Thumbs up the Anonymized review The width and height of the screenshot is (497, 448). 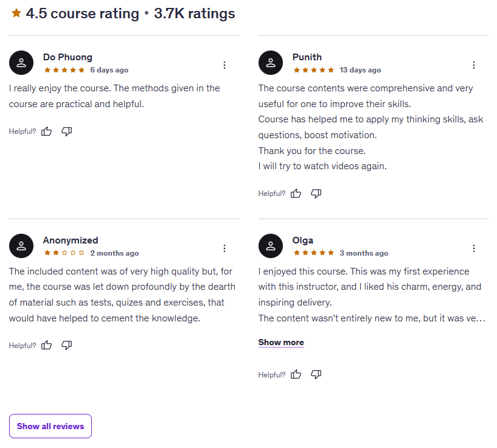click(47, 345)
